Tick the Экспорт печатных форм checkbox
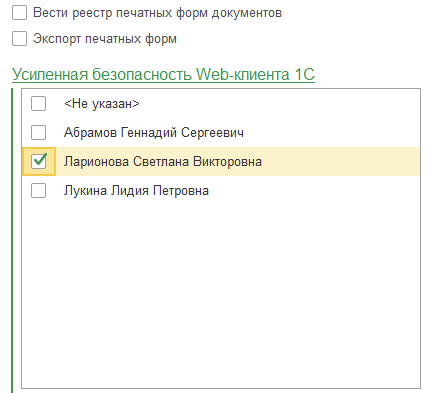The image size is (435, 393). point(19,38)
